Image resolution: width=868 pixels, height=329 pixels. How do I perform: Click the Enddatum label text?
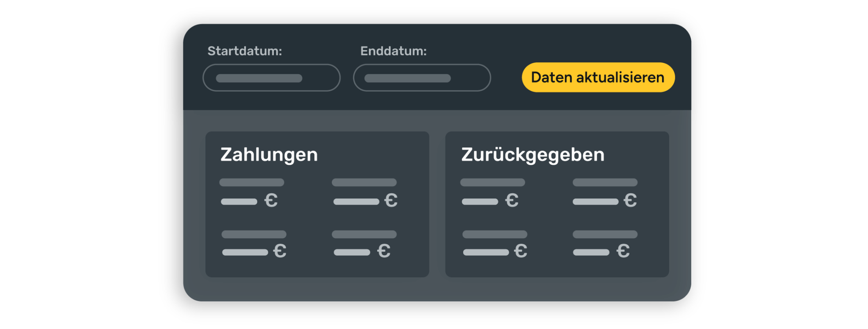393,51
